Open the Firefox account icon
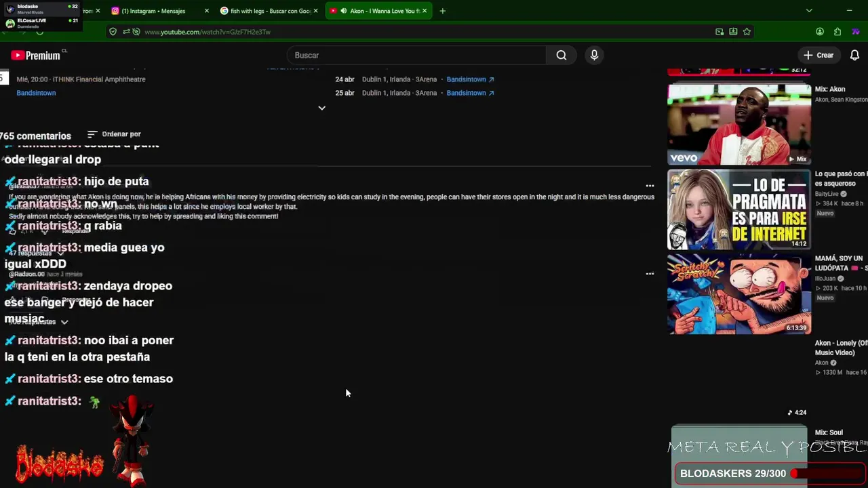 click(820, 32)
